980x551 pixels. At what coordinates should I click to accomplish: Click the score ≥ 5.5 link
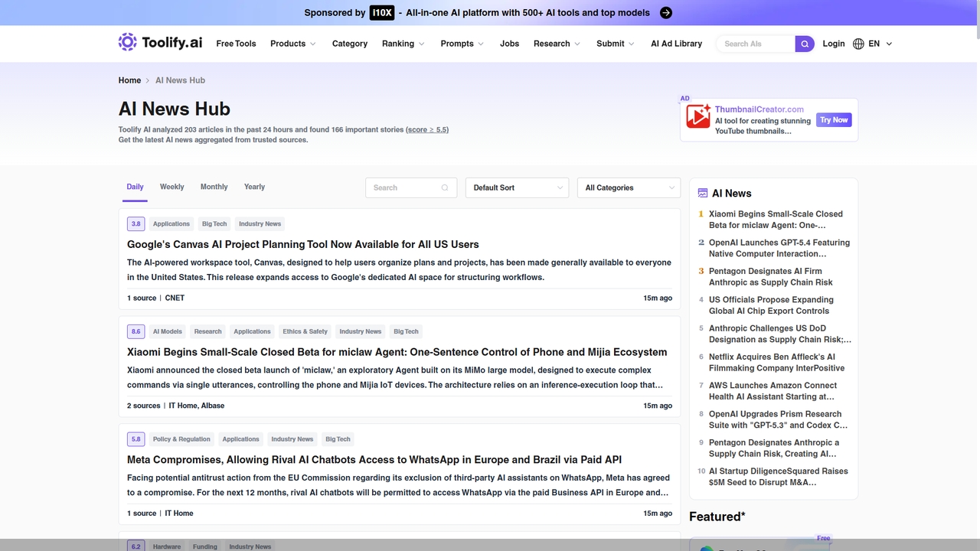coord(427,130)
